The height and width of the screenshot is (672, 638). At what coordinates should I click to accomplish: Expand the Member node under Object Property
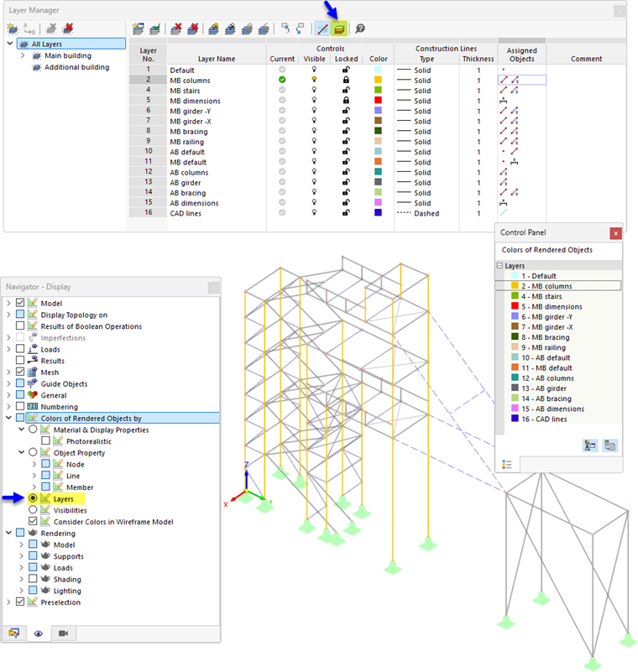(34, 487)
